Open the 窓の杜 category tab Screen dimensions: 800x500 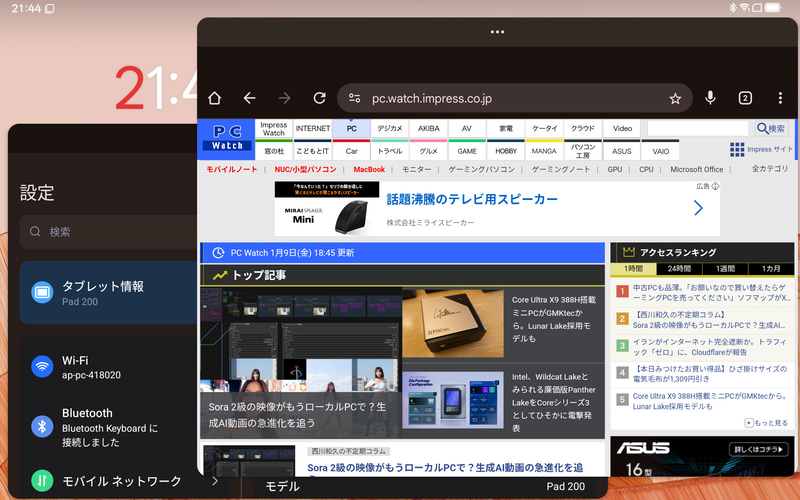(x=273, y=151)
